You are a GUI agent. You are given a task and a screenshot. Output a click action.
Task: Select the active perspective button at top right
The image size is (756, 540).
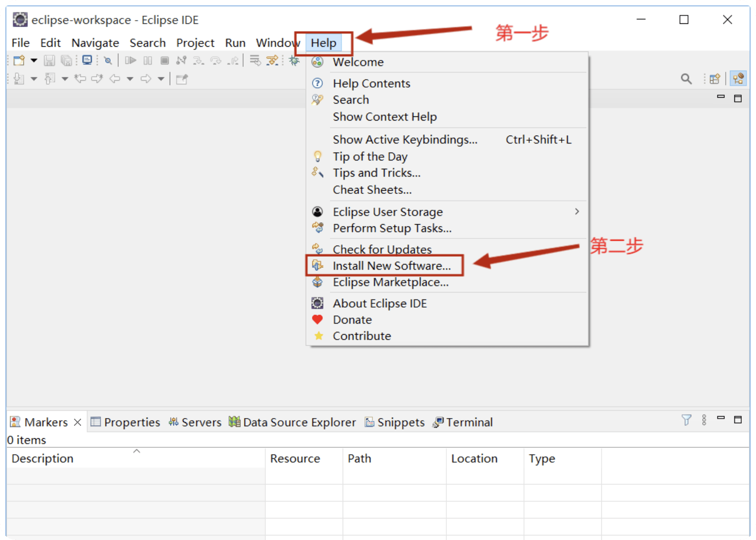[x=738, y=78]
